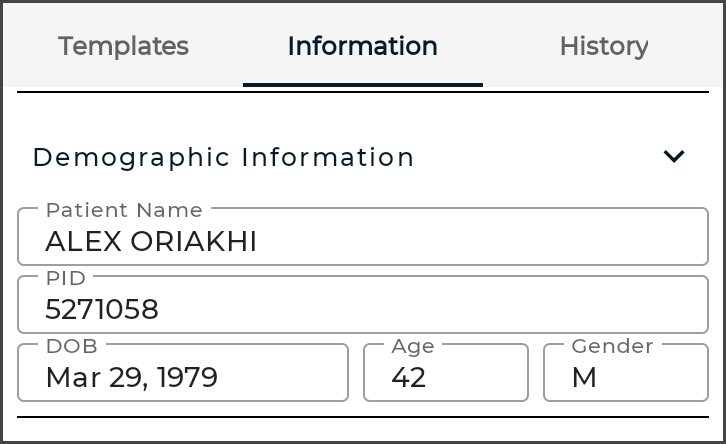Select the Information tab
726x444 pixels.
362,46
